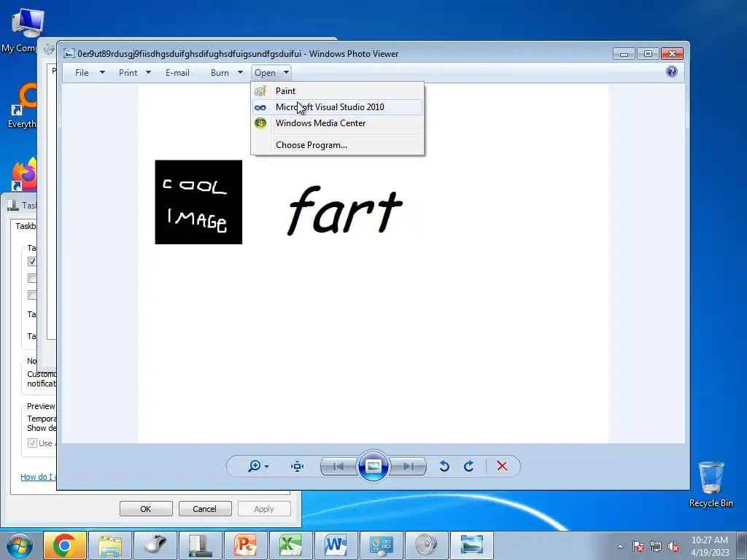The height and width of the screenshot is (560, 747).
Task: Launch Google Chrome from the taskbar
Action: 65,545
